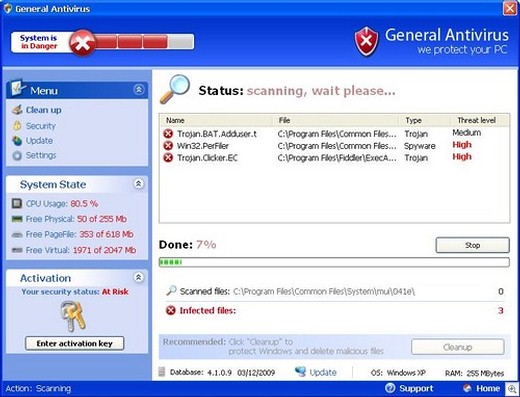Click the title bar shield icon
The height and width of the screenshot is (397, 520).
pyautogui.click(x=8, y=8)
